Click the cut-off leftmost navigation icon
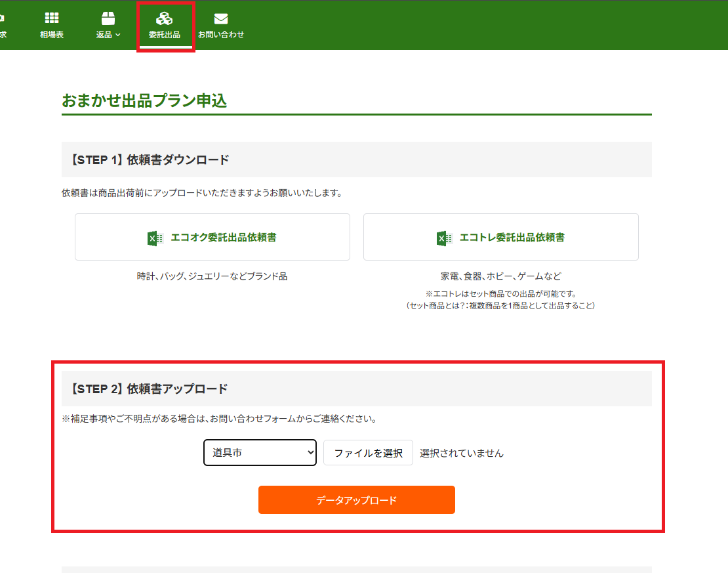The image size is (728, 573). (x=3, y=18)
